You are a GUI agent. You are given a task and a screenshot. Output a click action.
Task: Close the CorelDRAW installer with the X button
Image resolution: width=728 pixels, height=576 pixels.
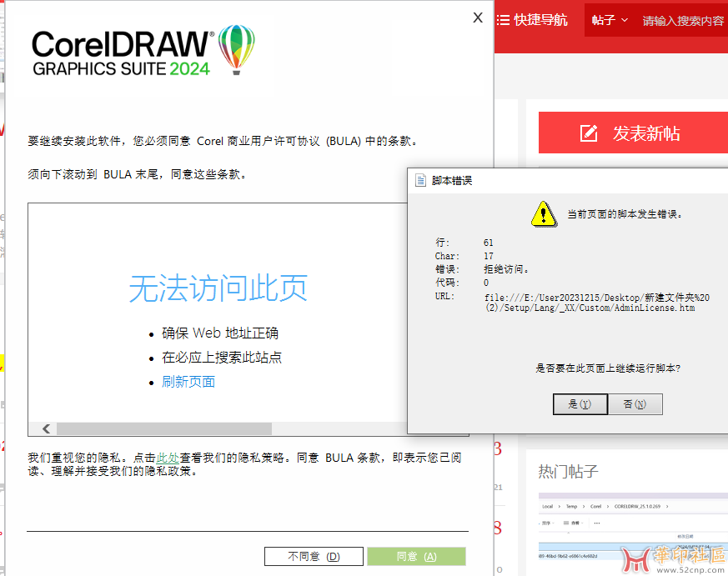coord(478,18)
